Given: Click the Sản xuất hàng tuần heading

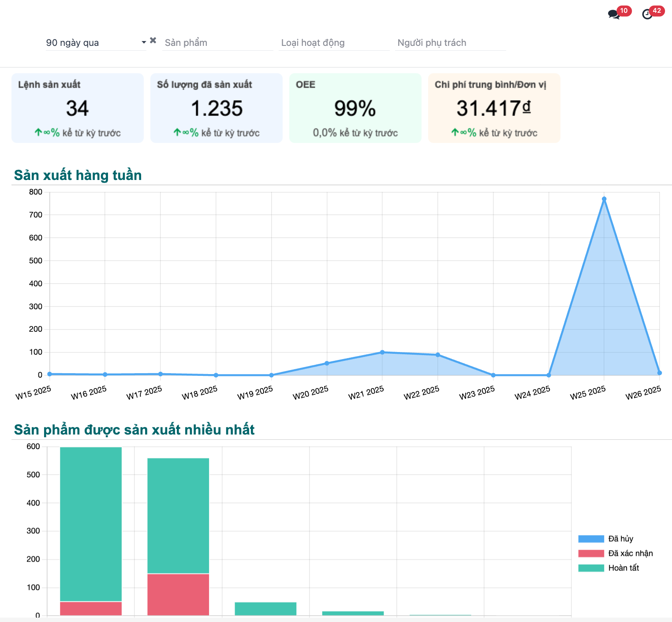Looking at the screenshot, I should click(x=78, y=175).
